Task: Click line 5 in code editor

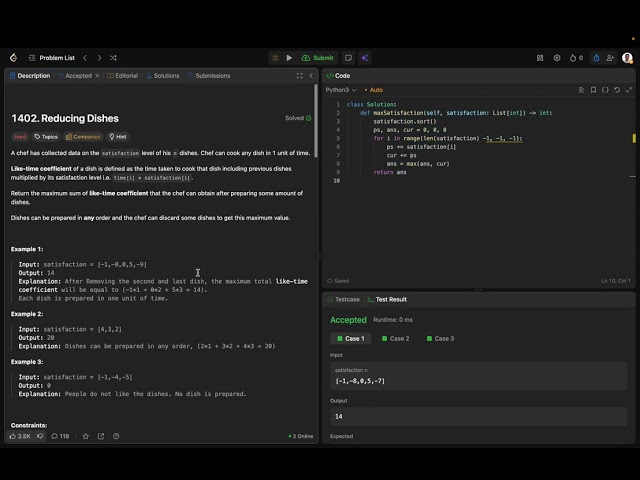Action: point(448,138)
